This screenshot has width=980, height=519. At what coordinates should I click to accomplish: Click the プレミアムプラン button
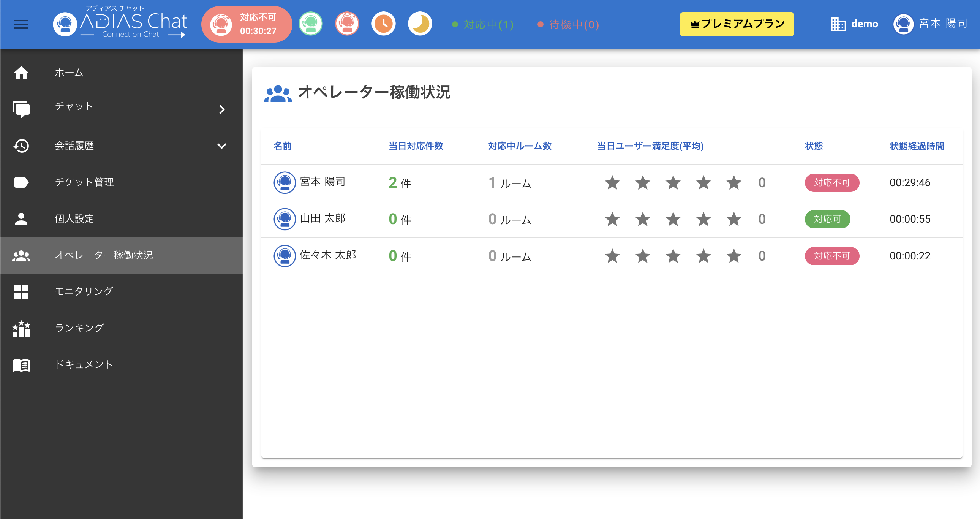[x=737, y=24]
